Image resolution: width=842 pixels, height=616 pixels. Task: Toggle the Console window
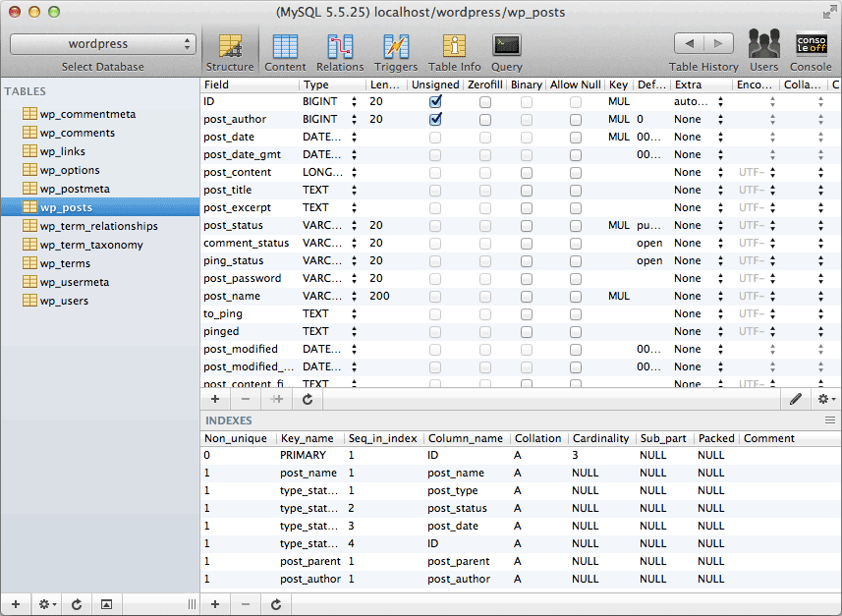[811, 51]
